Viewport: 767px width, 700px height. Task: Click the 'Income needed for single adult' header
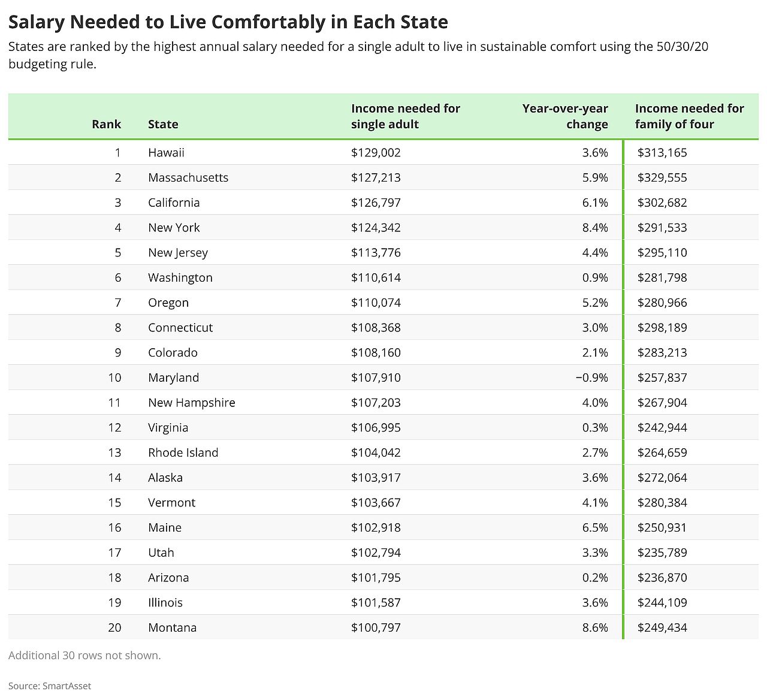click(406, 116)
